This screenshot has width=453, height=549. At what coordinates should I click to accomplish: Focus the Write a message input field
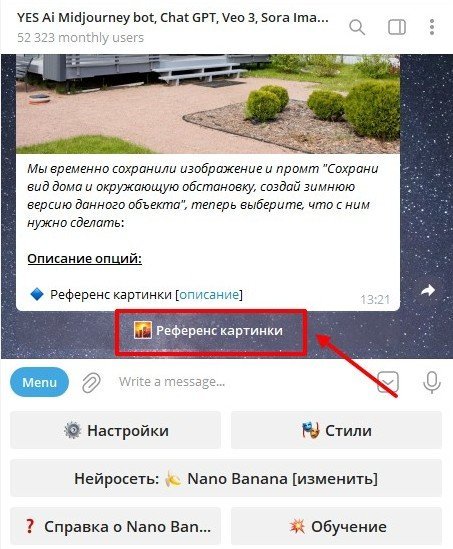tap(242, 382)
